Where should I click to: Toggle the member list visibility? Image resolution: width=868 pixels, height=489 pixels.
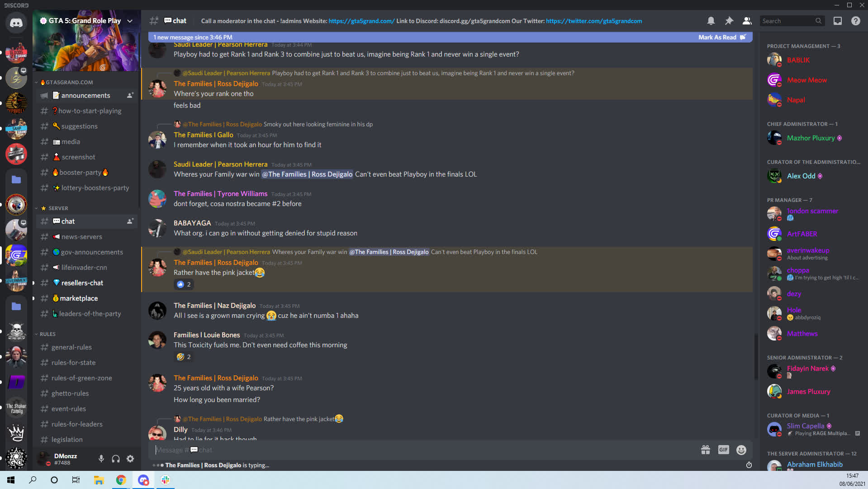coord(747,21)
